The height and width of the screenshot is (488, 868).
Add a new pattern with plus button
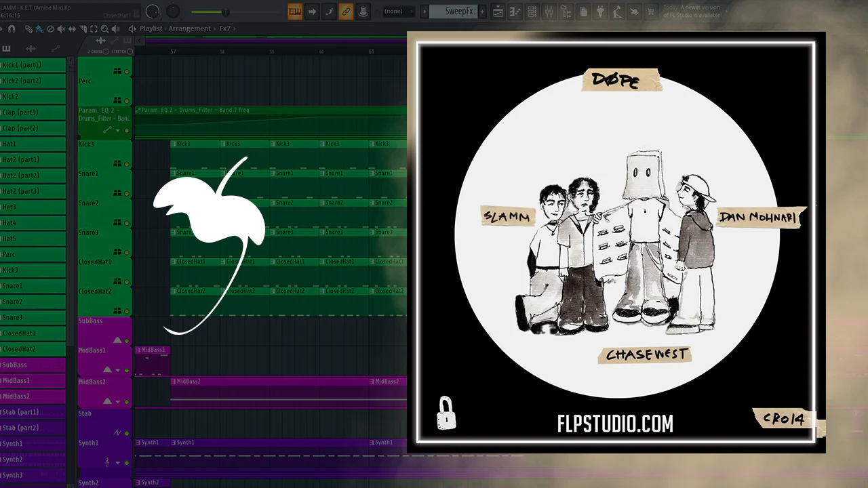click(483, 11)
